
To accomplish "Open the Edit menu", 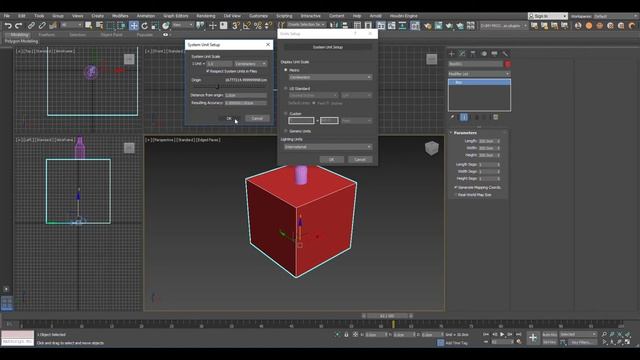I will click(x=22, y=16).
